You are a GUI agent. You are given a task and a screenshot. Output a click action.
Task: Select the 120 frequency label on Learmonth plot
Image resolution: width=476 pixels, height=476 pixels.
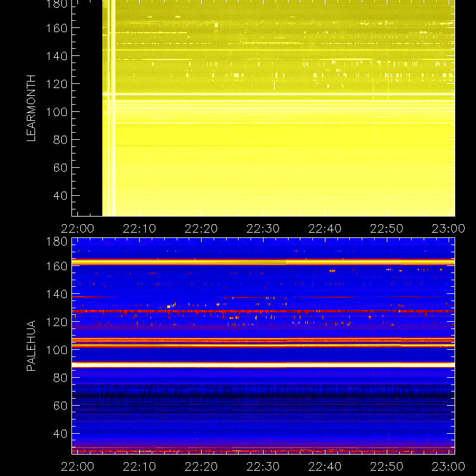coord(57,84)
